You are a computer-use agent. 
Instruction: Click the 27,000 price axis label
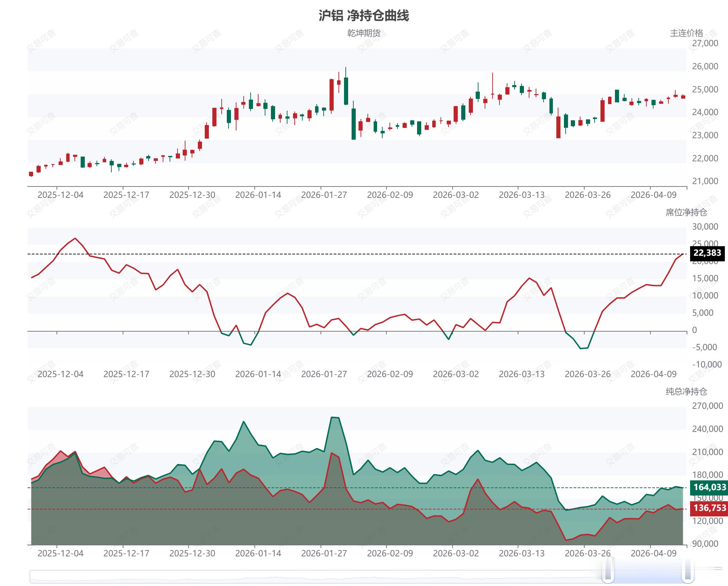click(x=705, y=43)
